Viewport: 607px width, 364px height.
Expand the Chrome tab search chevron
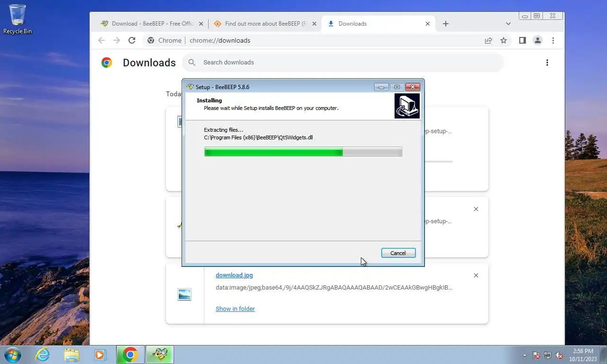point(508,24)
